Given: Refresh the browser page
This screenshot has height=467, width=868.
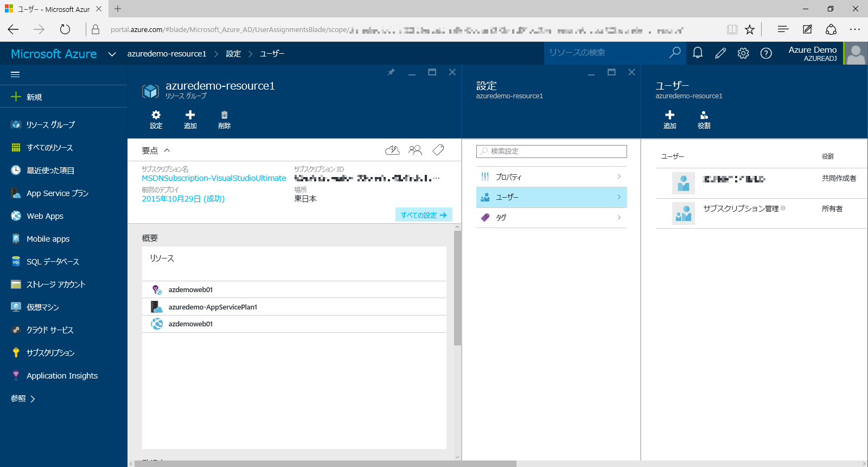Looking at the screenshot, I should (65, 29).
